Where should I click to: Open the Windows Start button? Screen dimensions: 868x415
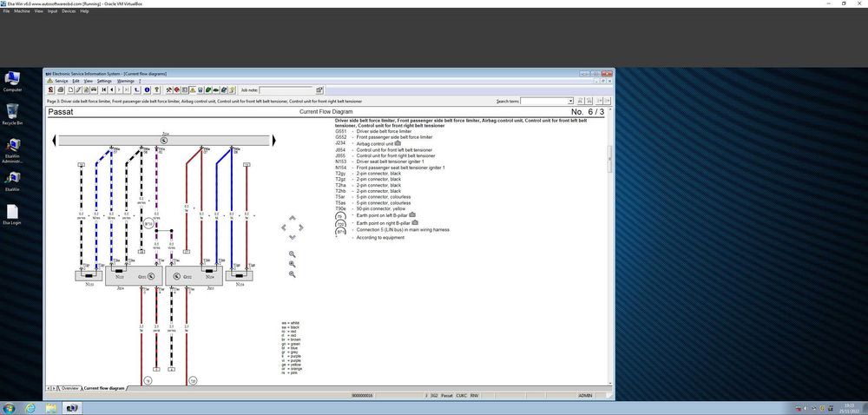click(10, 408)
